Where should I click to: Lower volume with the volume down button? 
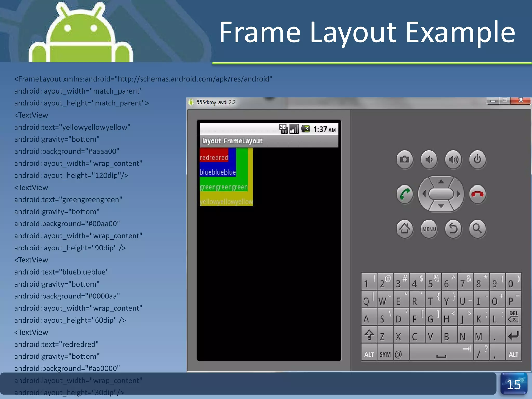429,159
